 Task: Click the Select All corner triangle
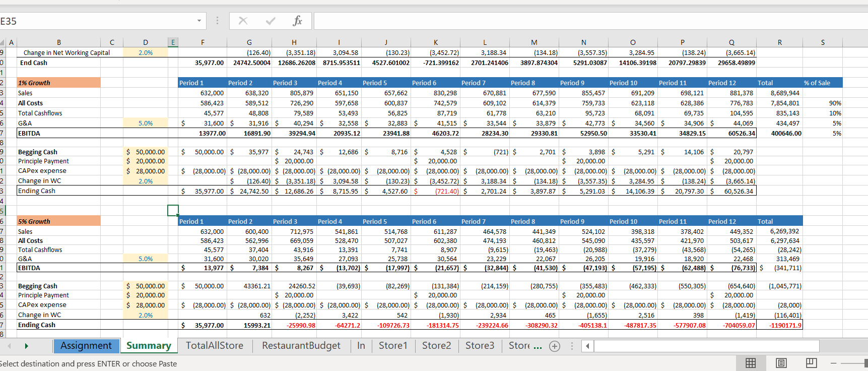click(3, 43)
